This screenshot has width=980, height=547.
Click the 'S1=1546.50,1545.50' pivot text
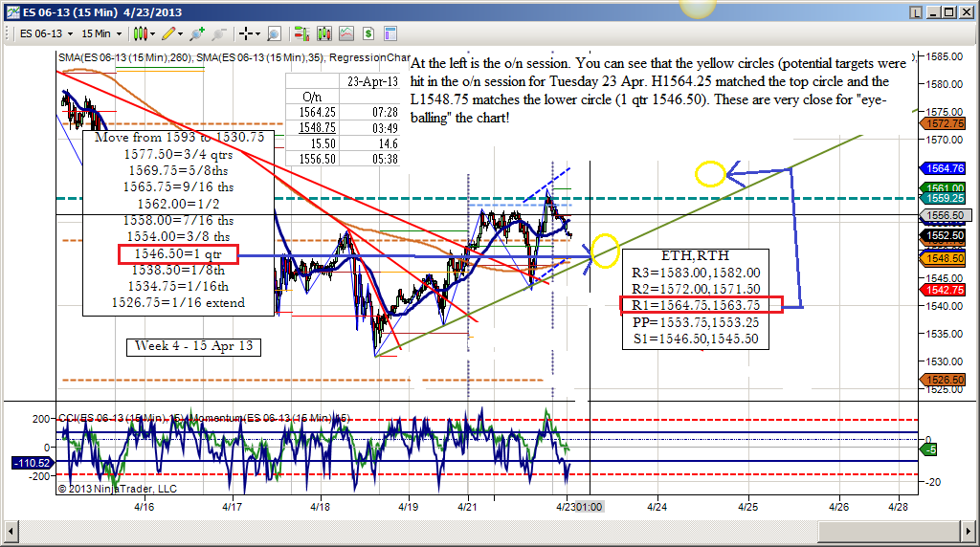pos(696,339)
